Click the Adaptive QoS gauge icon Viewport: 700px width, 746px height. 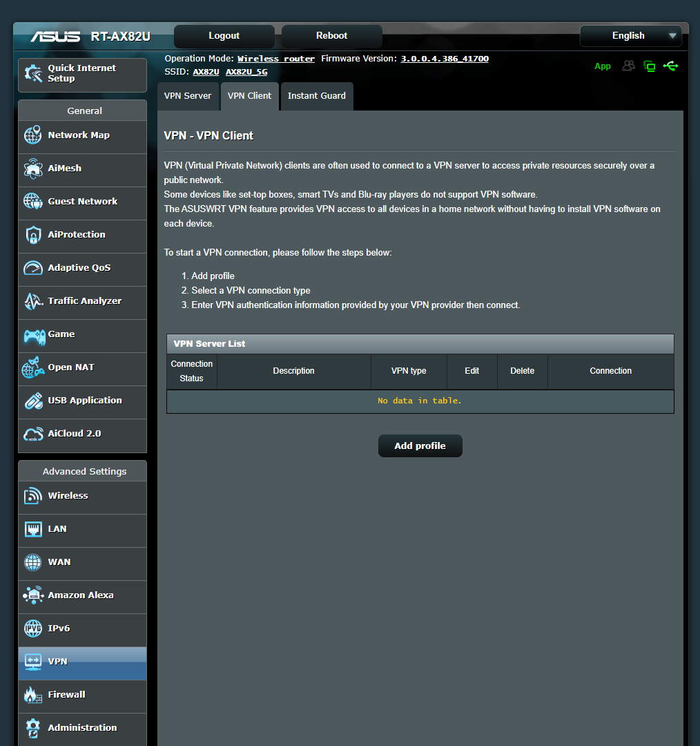[33, 268]
